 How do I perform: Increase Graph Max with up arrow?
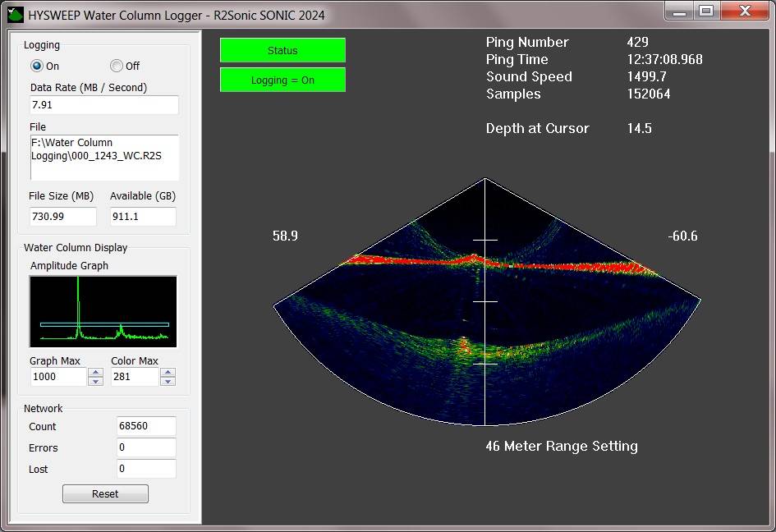pyautogui.click(x=95, y=372)
